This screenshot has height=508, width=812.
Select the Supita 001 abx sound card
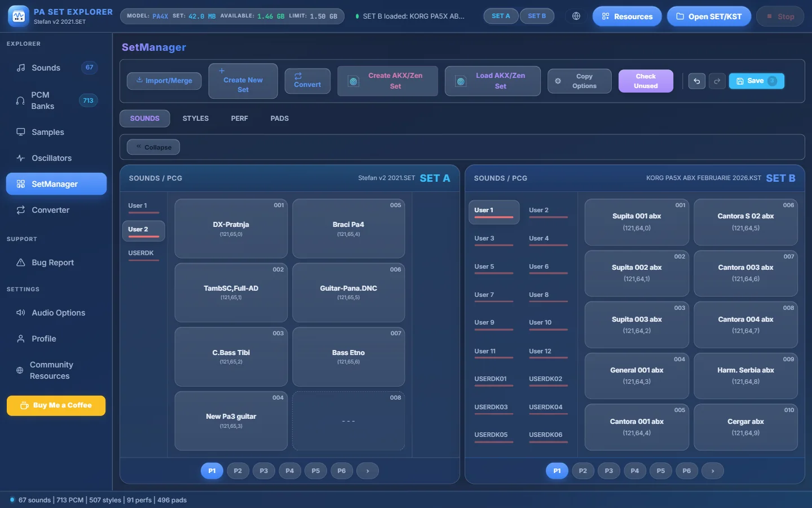coord(637,222)
